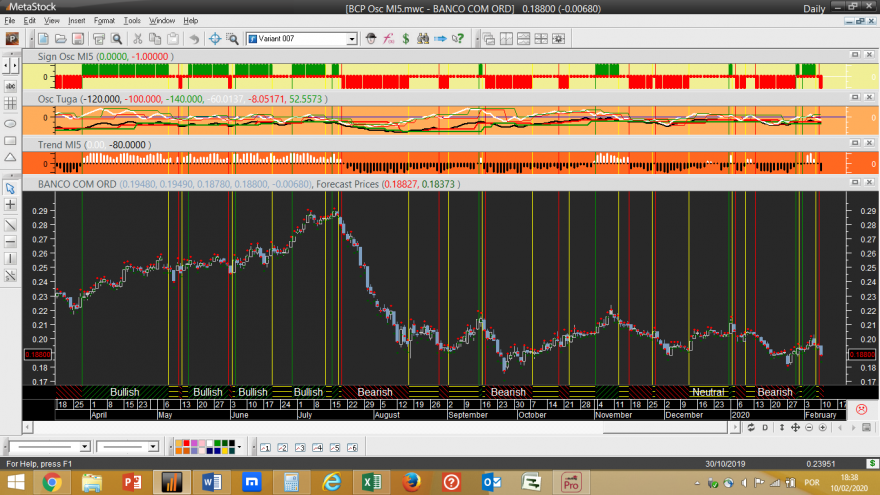Click the blue arrow toolbar icon
Viewport: 880px width, 495px height.
coord(441,39)
